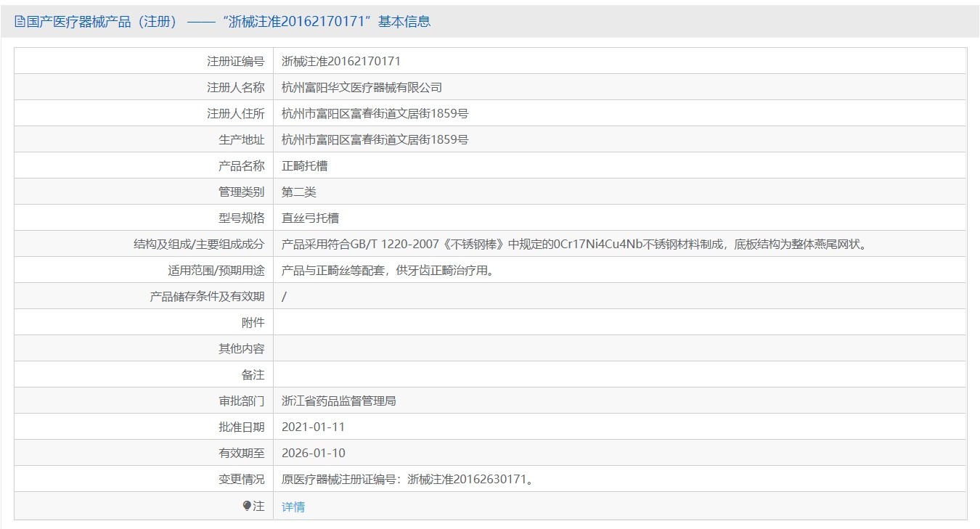Click the 附件 label
The image size is (980, 529).
pos(253,322)
